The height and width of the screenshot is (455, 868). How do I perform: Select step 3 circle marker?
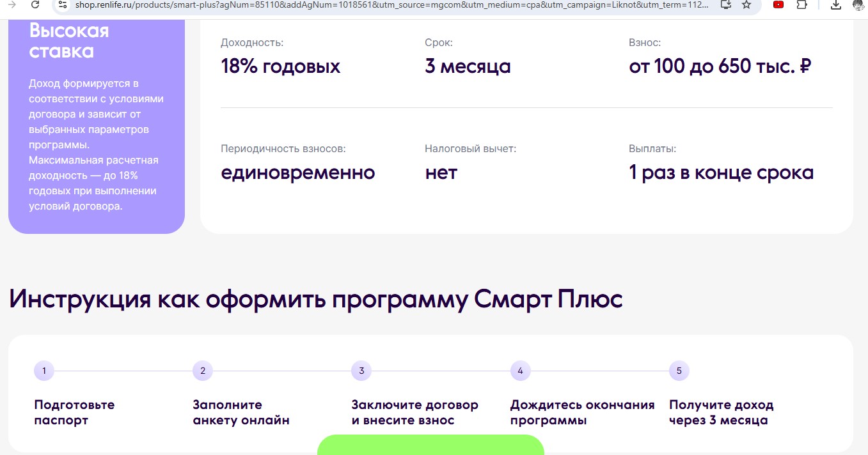pyautogui.click(x=361, y=371)
